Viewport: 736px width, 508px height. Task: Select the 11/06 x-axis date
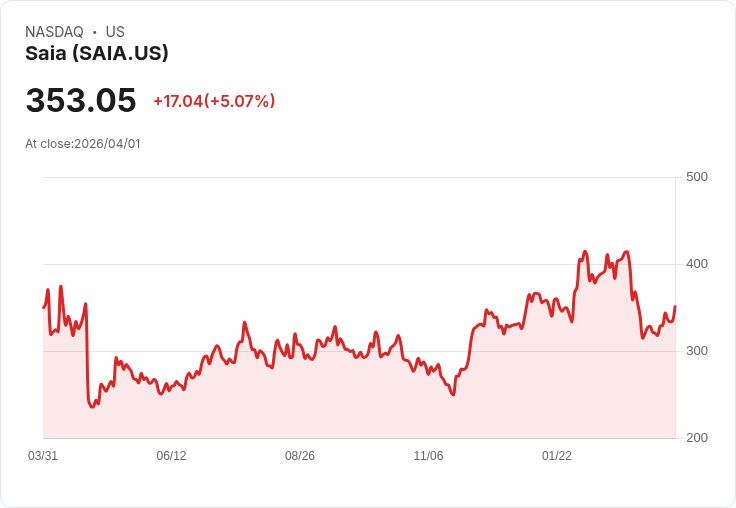[428, 456]
